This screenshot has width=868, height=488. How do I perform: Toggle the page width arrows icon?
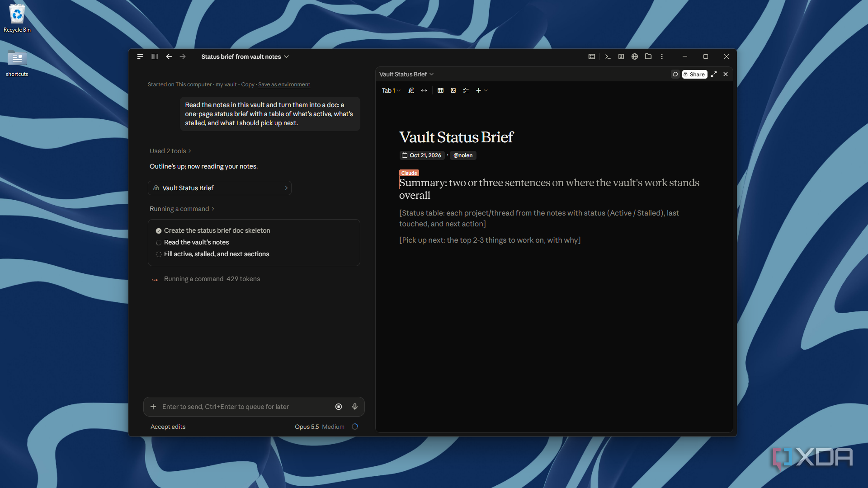coord(424,90)
